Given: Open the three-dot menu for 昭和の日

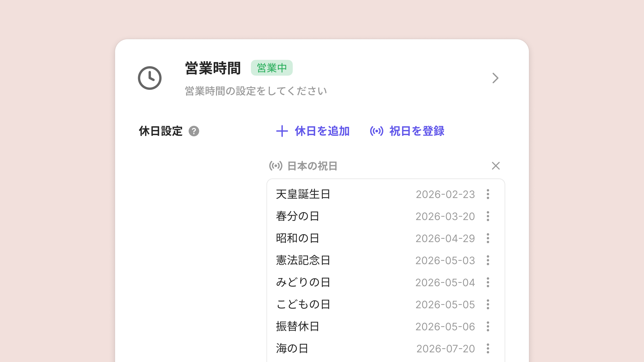Looking at the screenshot, I should [x=488, y=238].
